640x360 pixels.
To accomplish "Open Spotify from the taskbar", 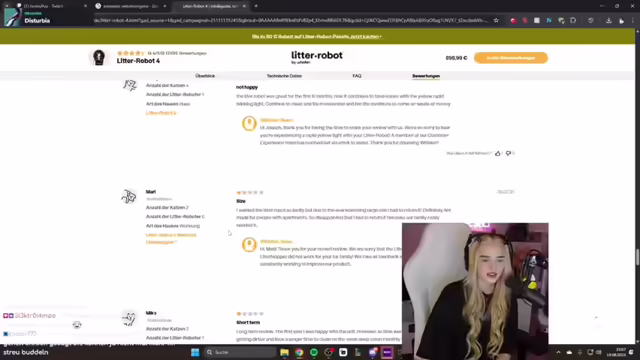I will (314, 352).
